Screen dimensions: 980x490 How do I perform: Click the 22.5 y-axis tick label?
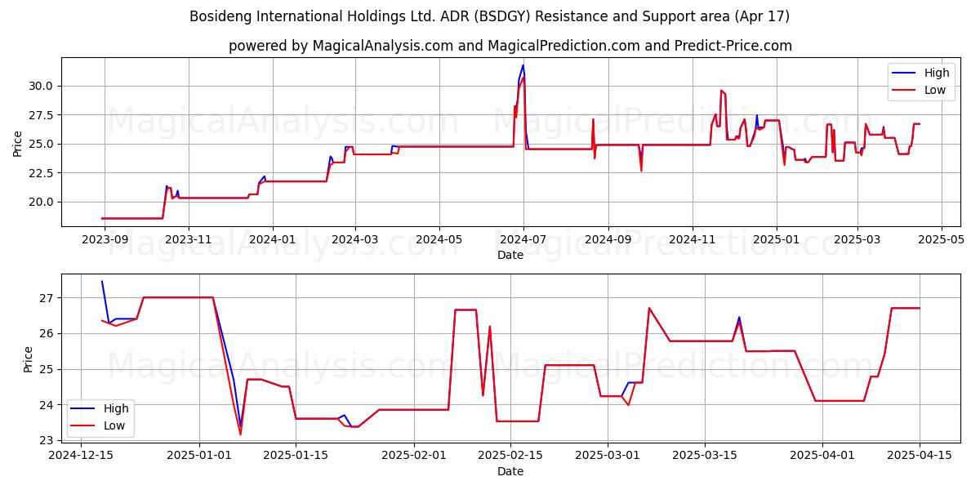coord(42,173)
